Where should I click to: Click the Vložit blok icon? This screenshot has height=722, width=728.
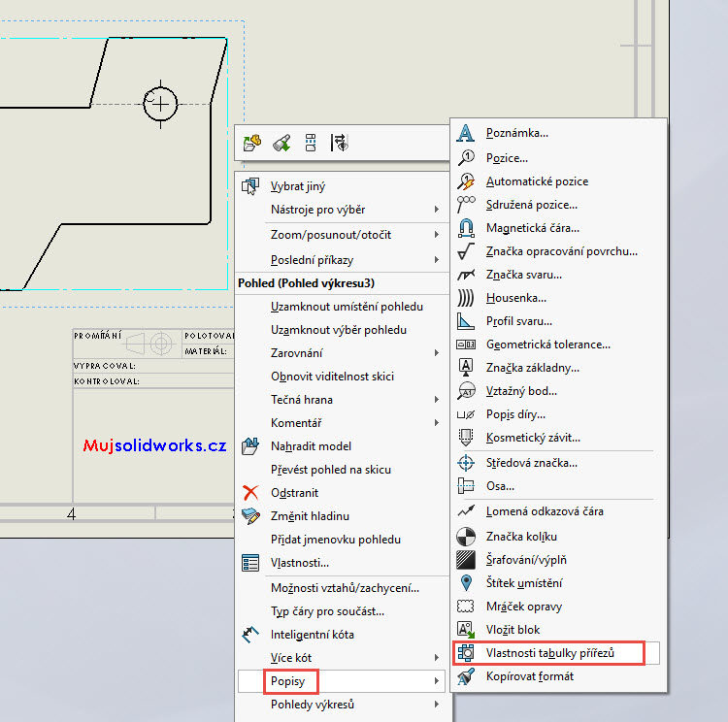pyautogui.click(x=466, y=630)
